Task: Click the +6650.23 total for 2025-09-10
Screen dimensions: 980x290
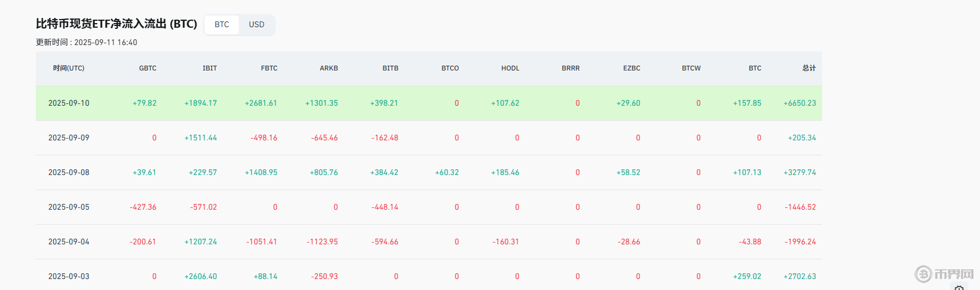Action: point(800,103)
